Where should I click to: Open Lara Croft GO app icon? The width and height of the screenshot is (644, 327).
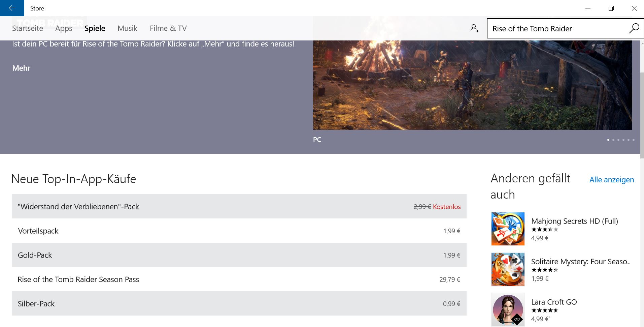[x=508, y=309]
